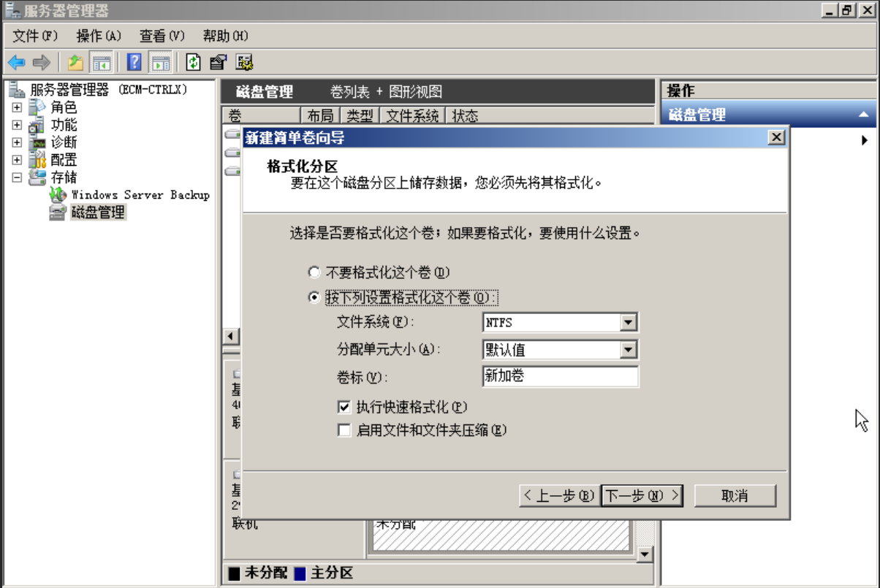Click 取消 cancel button in wizard
Viewport: 880px width, 588px height.
coord(735,495)
